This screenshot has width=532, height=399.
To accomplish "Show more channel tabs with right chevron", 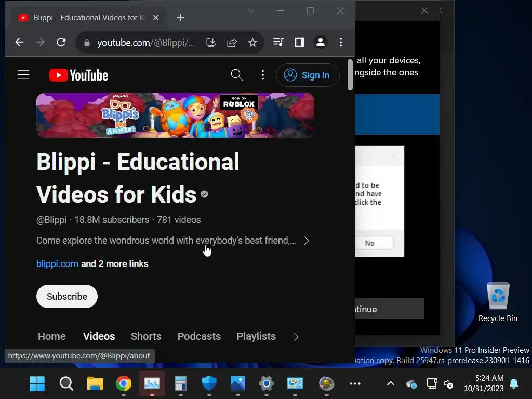I will coord(296,337).
